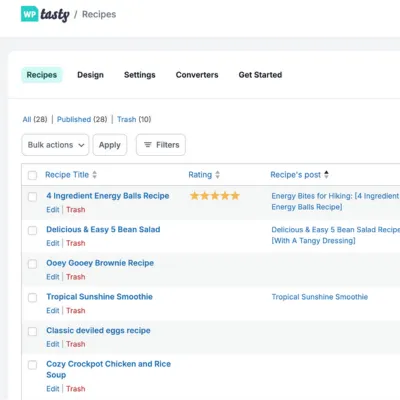Viewport: 400px width, 400px height.
Task: Open the Get Started tab
Action: tap(260, 75)
